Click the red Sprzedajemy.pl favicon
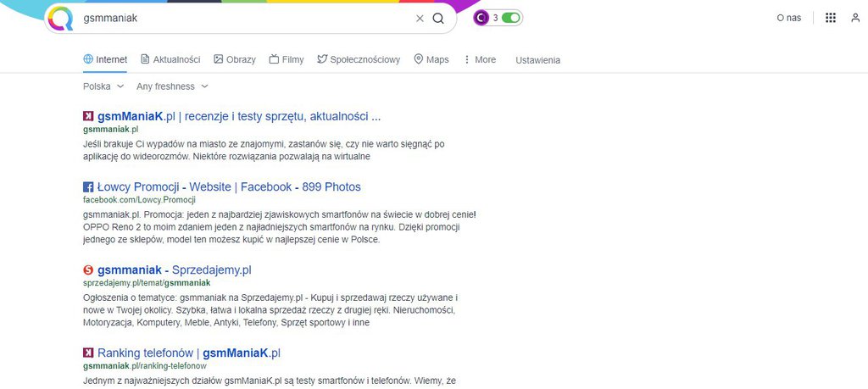Screen dimensions: 868x389 click(88, 270)
